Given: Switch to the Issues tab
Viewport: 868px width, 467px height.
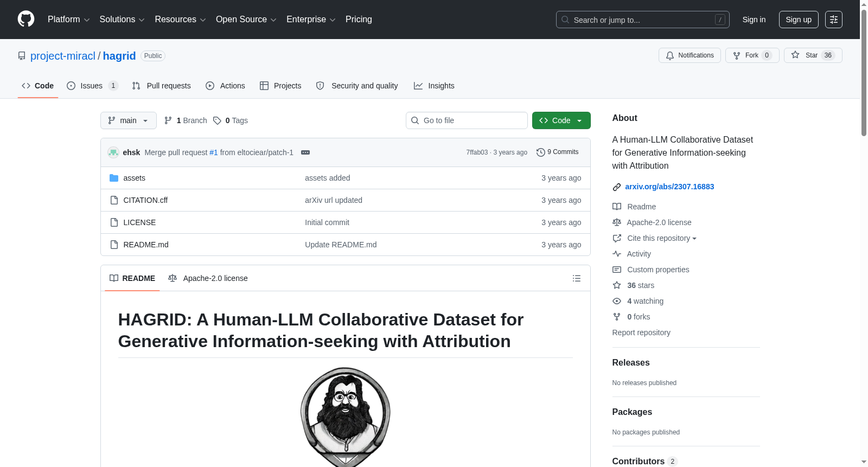Looking at the screenshot, I should [x=92, y=86].
